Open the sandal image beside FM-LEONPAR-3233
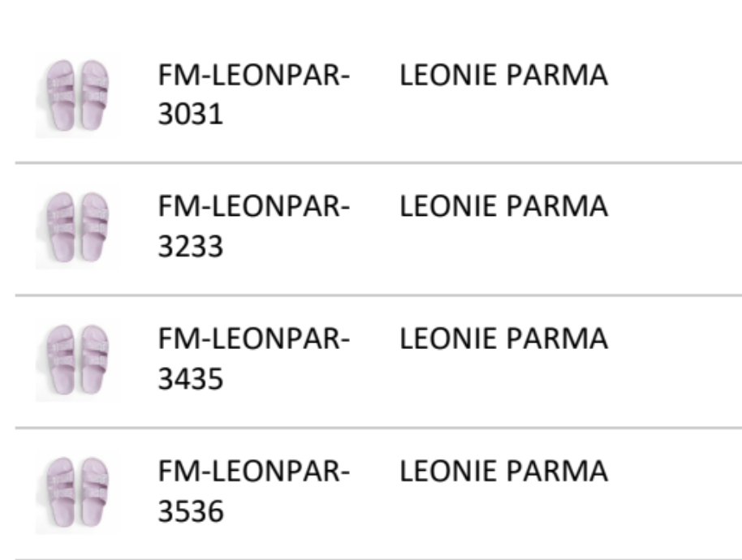Screen dimensions: 742x560 point(77,227)
